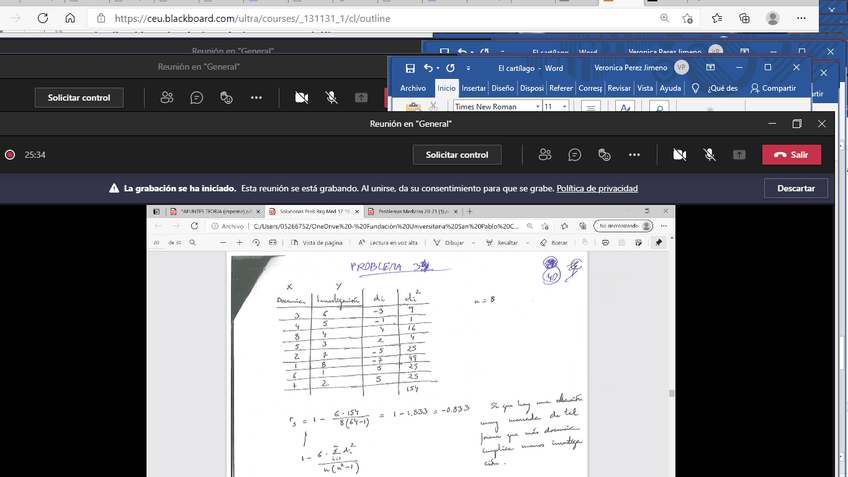Unmute the microphone in meeting
The width and height of the screenshot is (848, 477).
[709, 155]
